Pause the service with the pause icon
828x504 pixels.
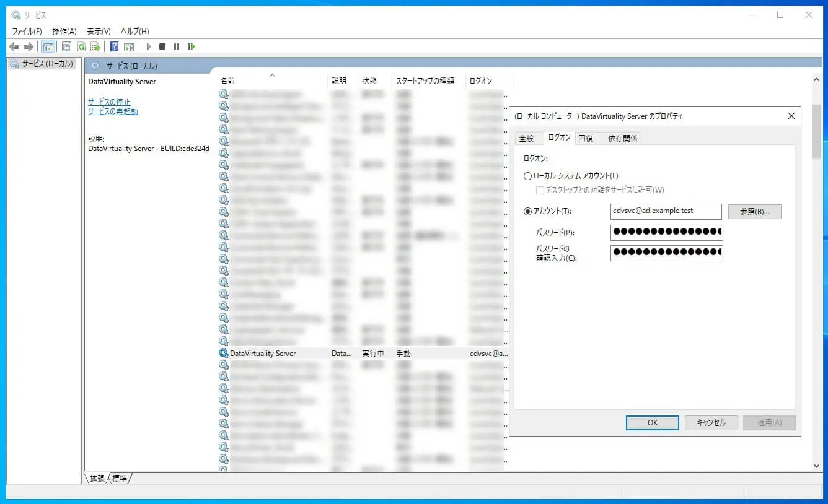tap(177, 46)
